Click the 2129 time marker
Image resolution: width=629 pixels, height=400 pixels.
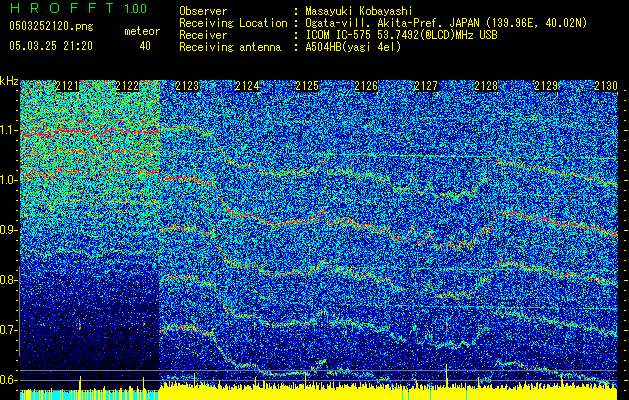coord(546,86)
